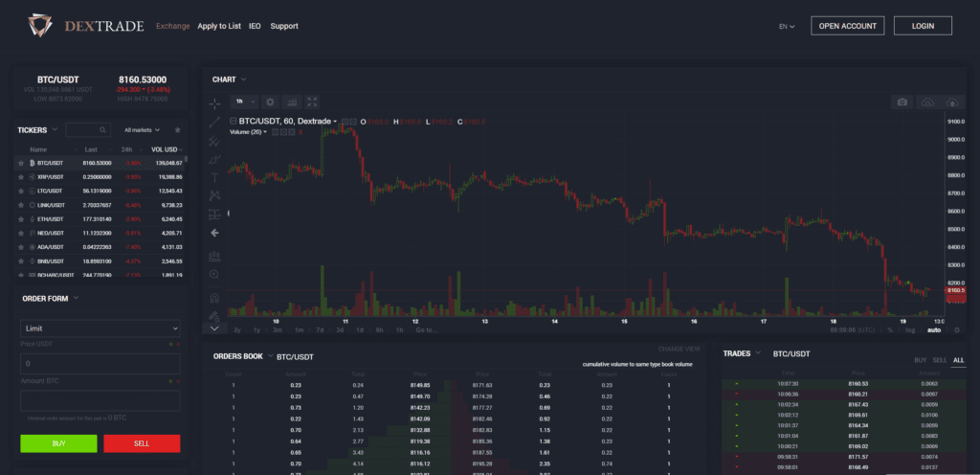Select the prediction and measurement tool

pyautogui.click(x=214, y=215)
